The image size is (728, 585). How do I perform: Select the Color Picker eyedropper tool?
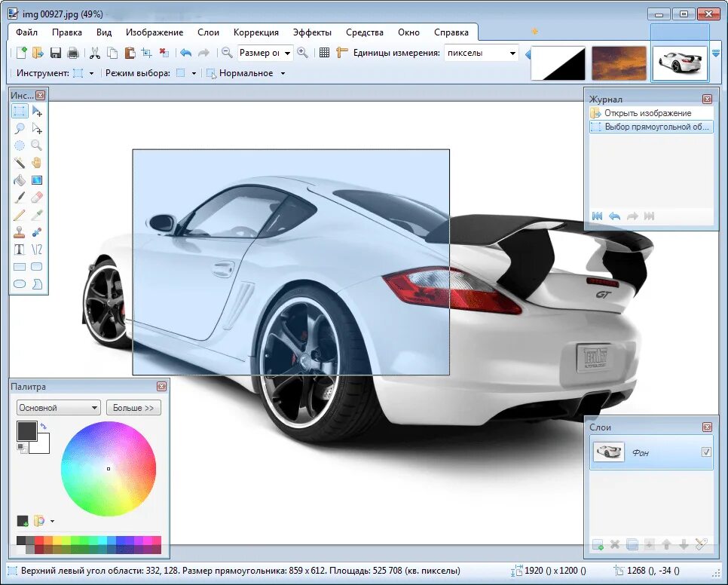pos(37,215)
